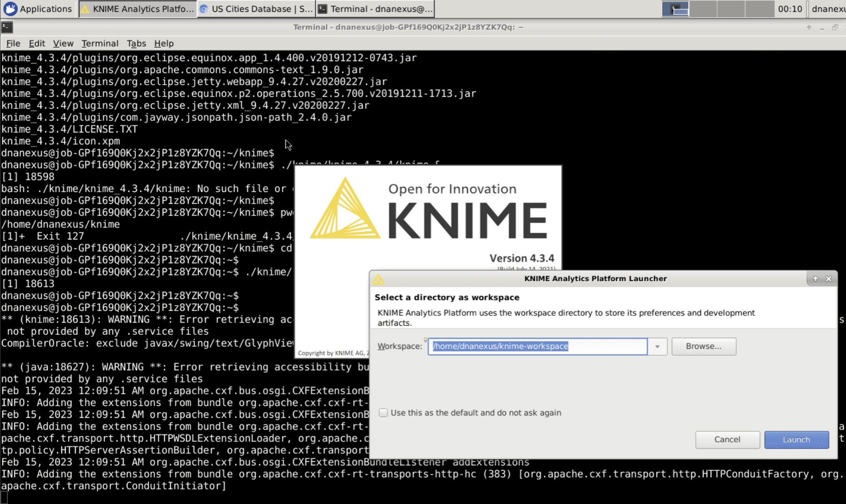Click the launcher's roll-up arrow icon
Screen dimensions: 846x504
click(815, 279)
